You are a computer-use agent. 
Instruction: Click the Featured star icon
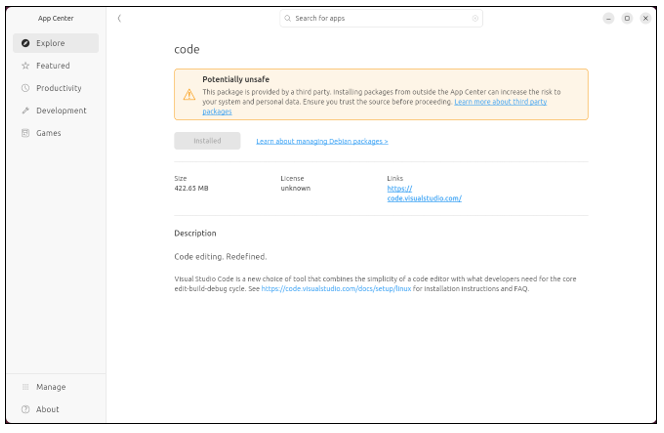[25, 66]
